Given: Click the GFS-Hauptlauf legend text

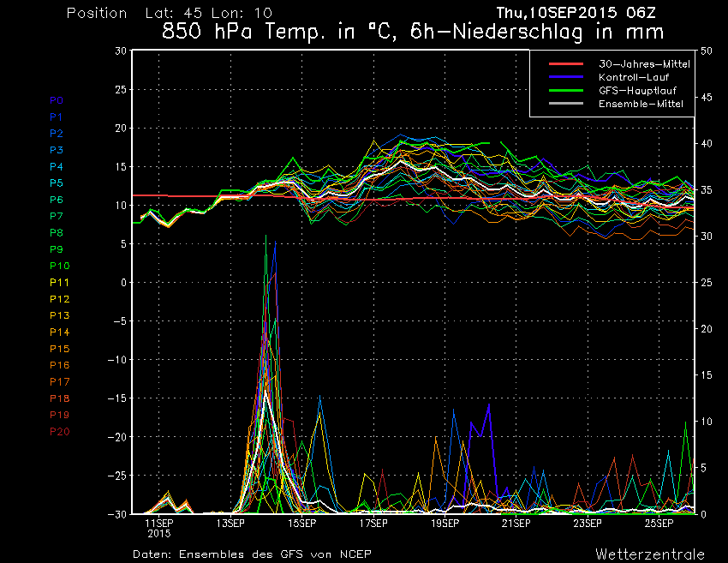Looking at the screenshot, I should pos(637,91).
